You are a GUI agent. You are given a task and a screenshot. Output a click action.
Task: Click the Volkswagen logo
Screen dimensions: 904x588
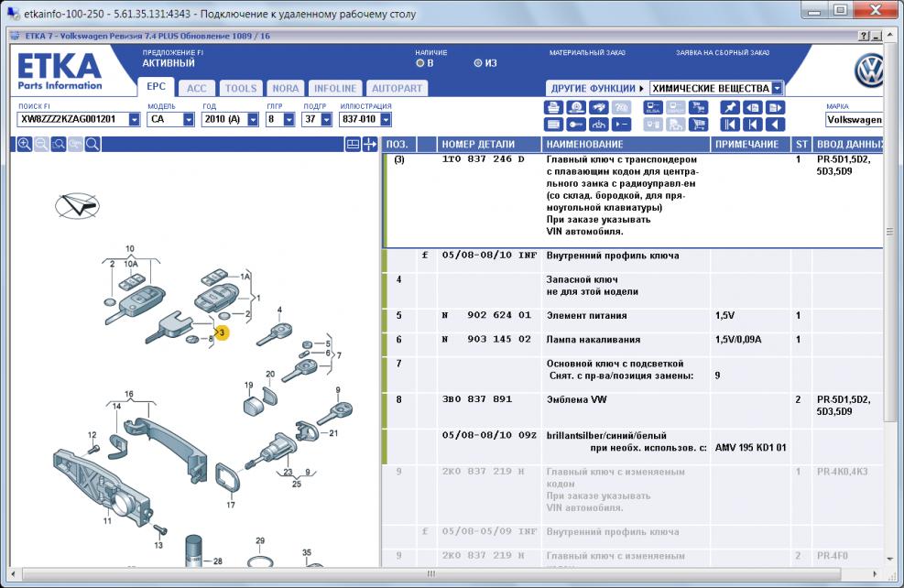868,71
